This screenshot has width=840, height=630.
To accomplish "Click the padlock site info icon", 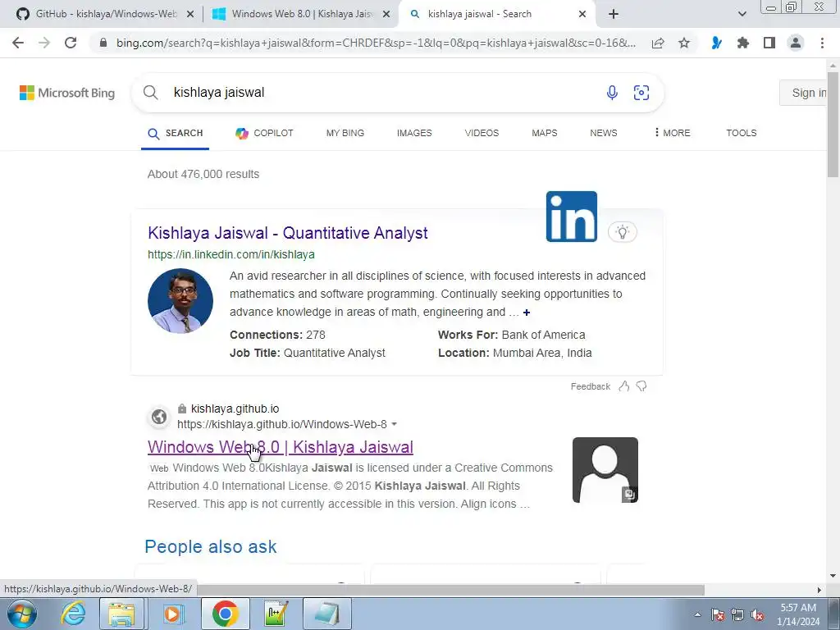I will coord(104,43).
